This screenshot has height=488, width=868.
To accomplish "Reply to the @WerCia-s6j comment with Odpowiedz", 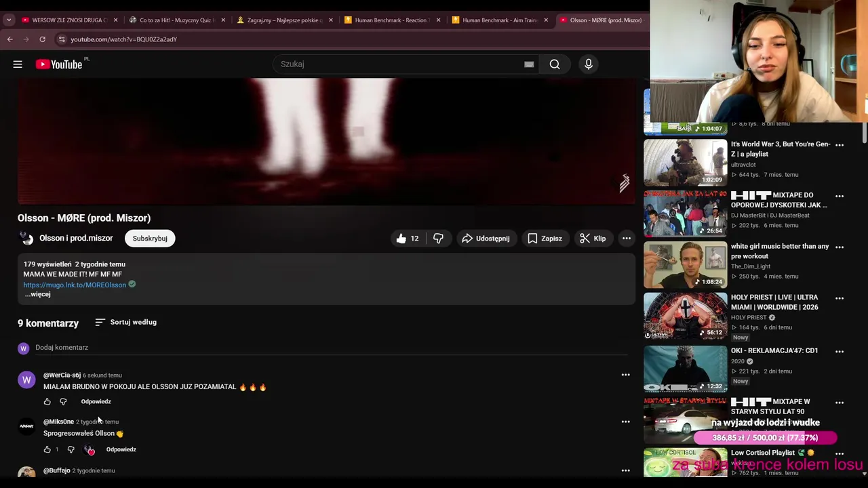I will tap(96, 402).
